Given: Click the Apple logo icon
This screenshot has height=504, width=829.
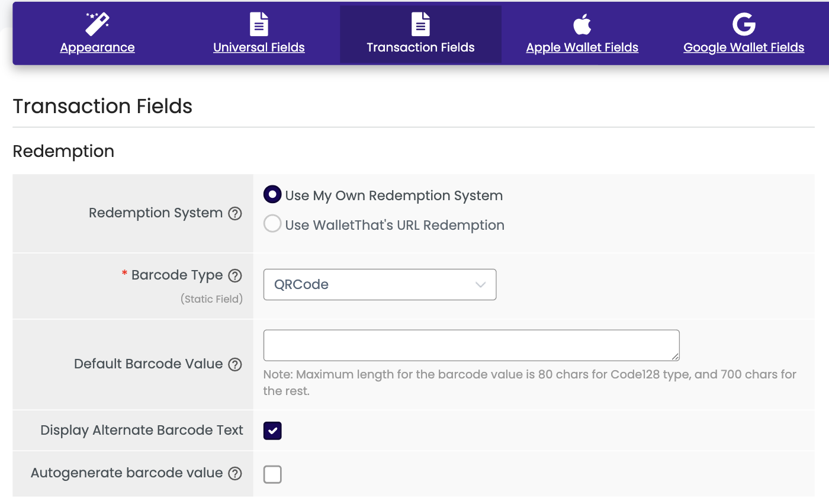Looking at the screenshot, I should pos(582,24).
